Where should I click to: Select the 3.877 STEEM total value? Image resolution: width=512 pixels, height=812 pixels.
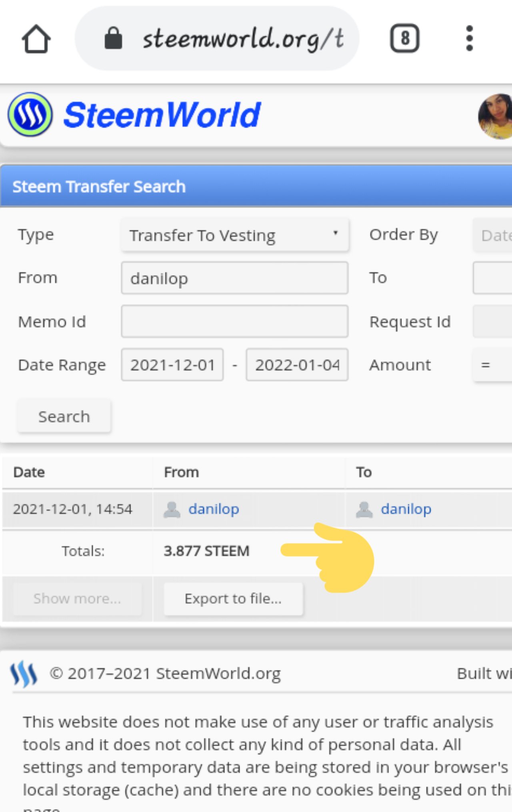point(206,551)
